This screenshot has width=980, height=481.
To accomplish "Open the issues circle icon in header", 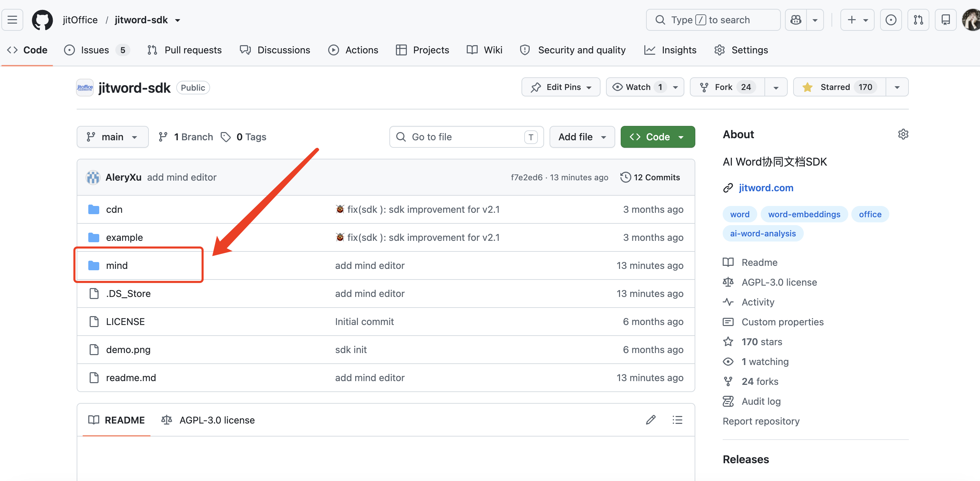I will click(x=891, y=20).
